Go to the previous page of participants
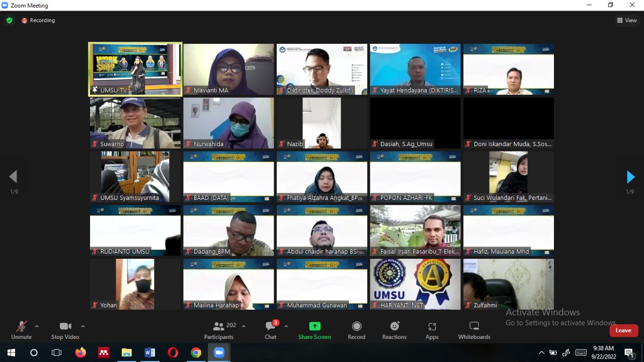Image resolution: width=644 pixels, height=362 pixels. (13, 177)
